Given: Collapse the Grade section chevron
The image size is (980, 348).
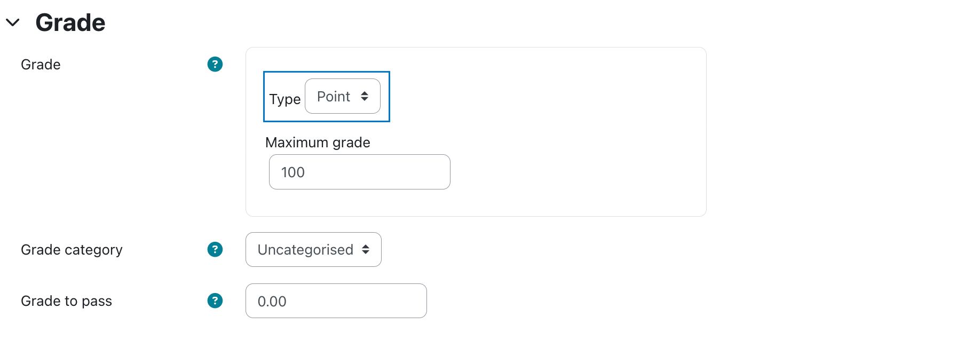Looking at the screenshot, I should [x=13, y=22].
